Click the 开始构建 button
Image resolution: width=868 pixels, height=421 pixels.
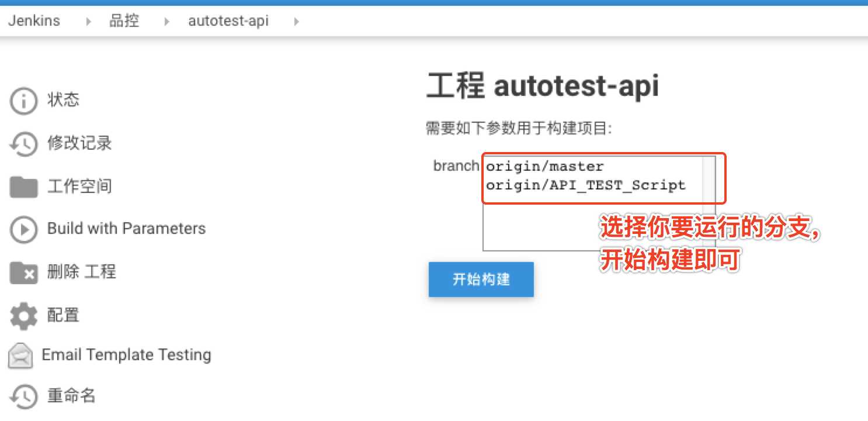[x=481, y=279]
